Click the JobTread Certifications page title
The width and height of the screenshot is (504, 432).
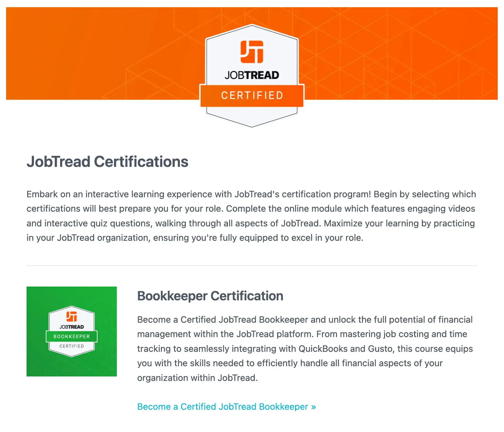pos(107,161)
